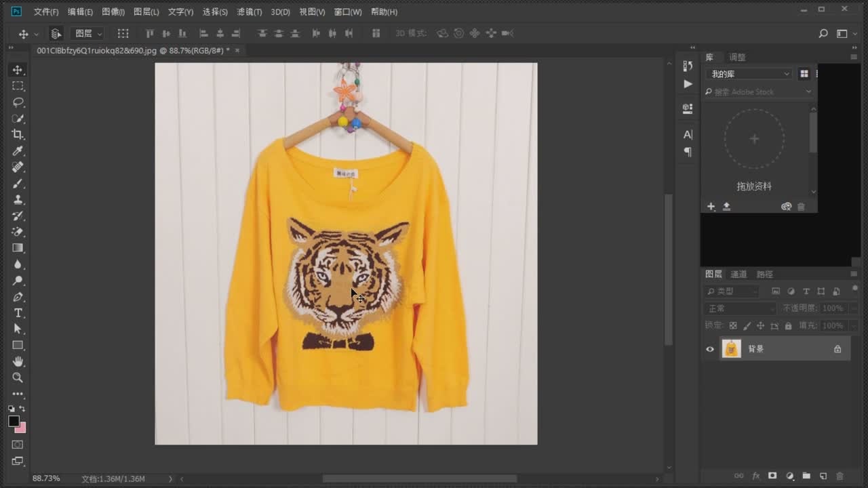Switch to the 通道 tab
Image resolution: width=868 pixels, height=488 pixels.
[x=738, y=274]
